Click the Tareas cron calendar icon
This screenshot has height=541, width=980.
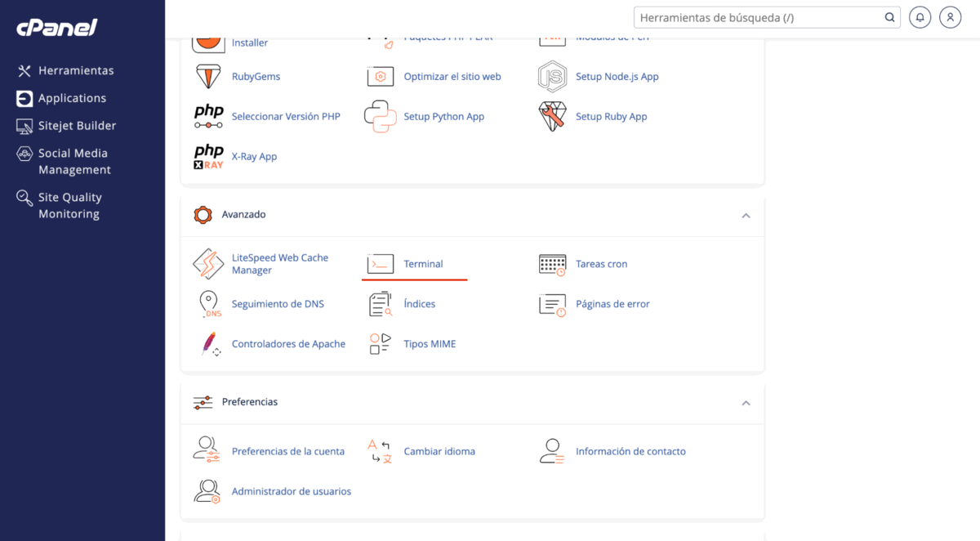tap(553, 264)
